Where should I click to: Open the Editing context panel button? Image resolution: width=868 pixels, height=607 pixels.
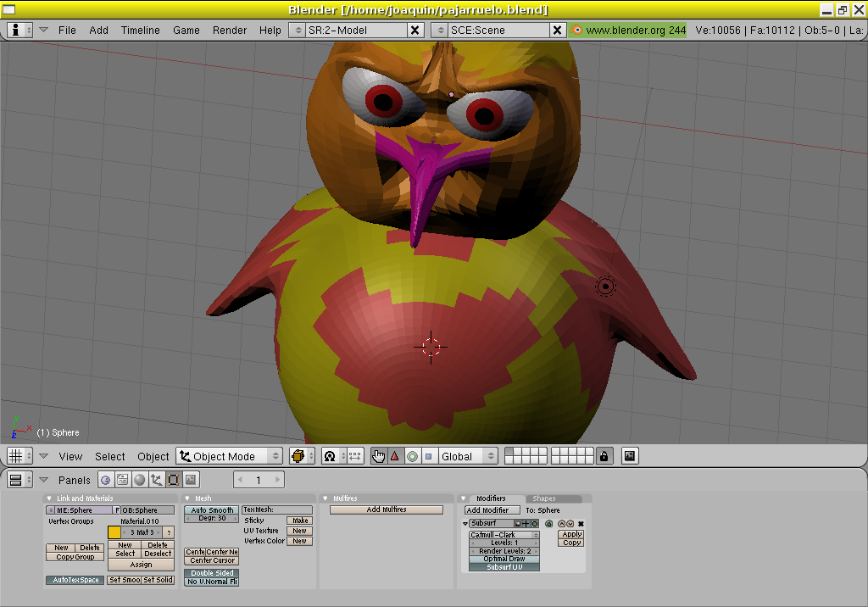coord(174,480)
